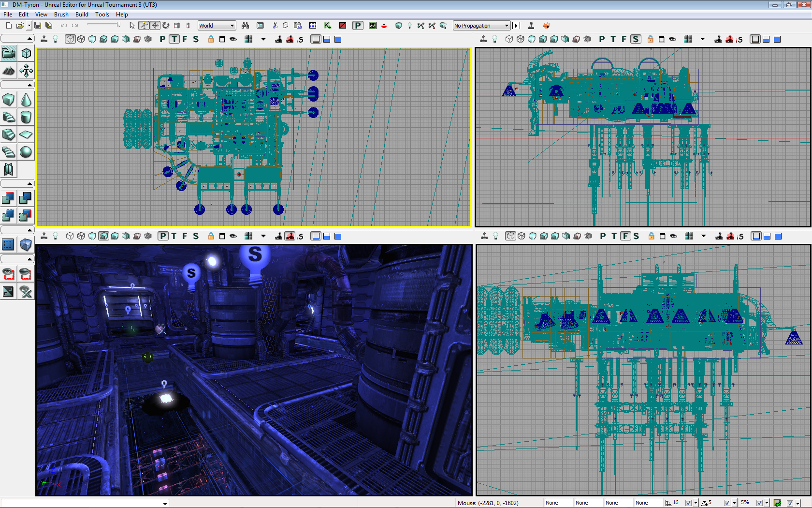Open the grid size dropdown arrow after 16
Screen dimensions: 812x508
(x=696, y=503)
